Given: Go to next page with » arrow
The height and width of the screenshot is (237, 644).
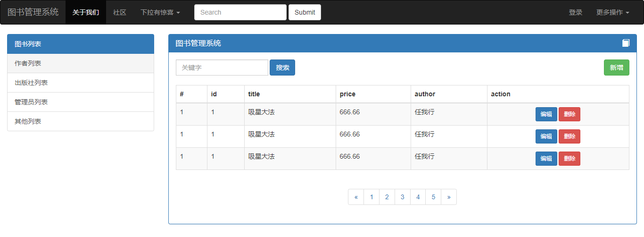Looking at the screenshot, I should [x=449, y=197].
